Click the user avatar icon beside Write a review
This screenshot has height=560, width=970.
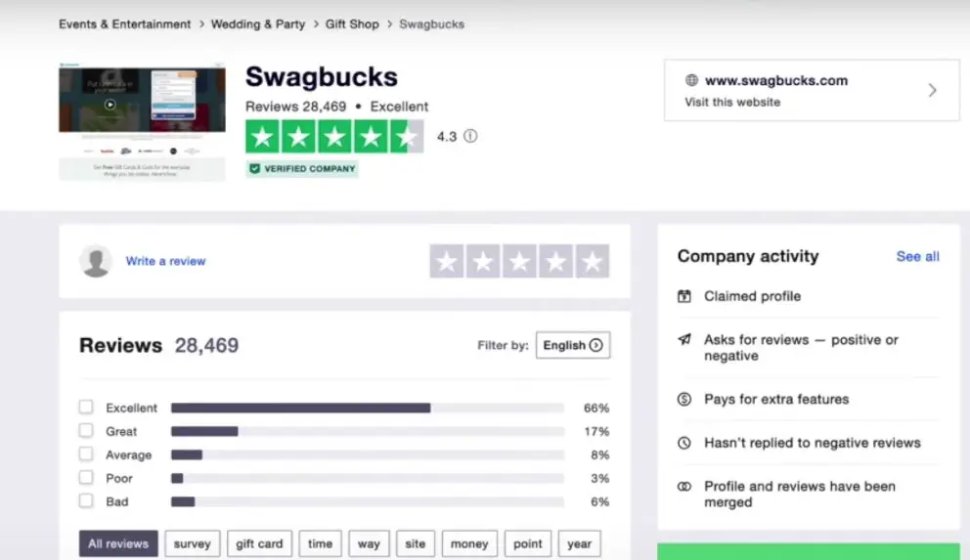96,261
